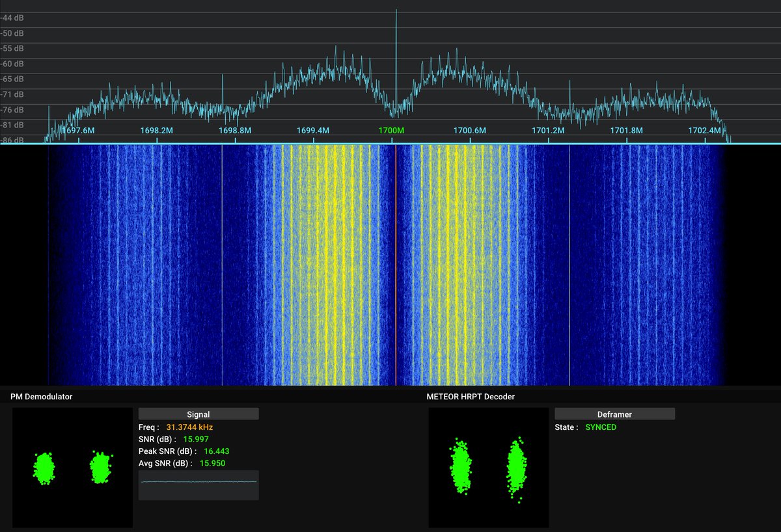This screenshot has height=532, width=781.
Task: Click the PM Demodulator panel title
Action: tap(42, 396)
